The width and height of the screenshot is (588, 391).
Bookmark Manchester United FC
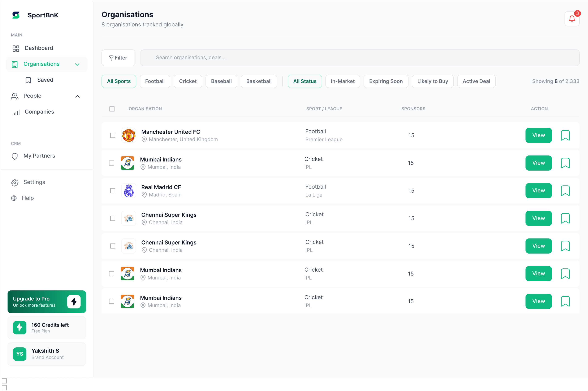[x=565, y=135]
